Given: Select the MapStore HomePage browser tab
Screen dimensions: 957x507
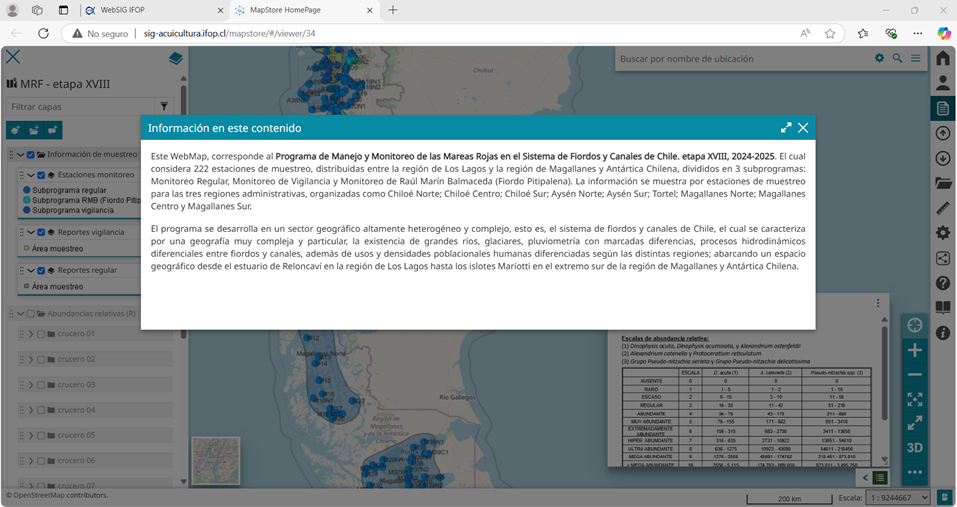Looking at the screenshot, I should (304, 10).
